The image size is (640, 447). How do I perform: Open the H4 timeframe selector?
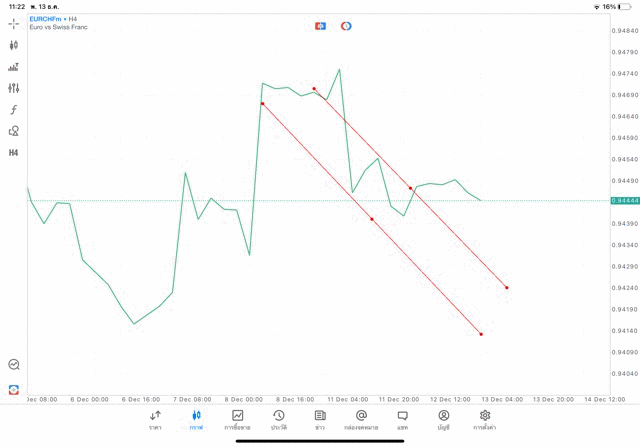(x=14, y=153)
